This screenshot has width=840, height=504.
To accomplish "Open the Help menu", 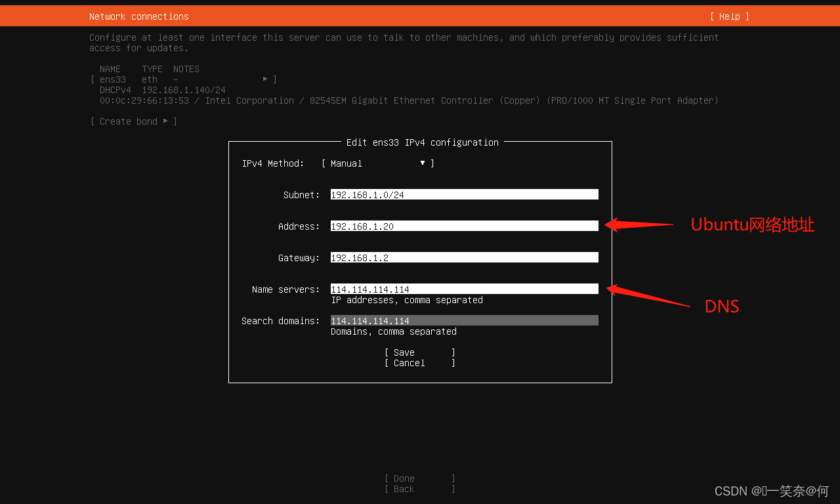I will tap(729, 16).
